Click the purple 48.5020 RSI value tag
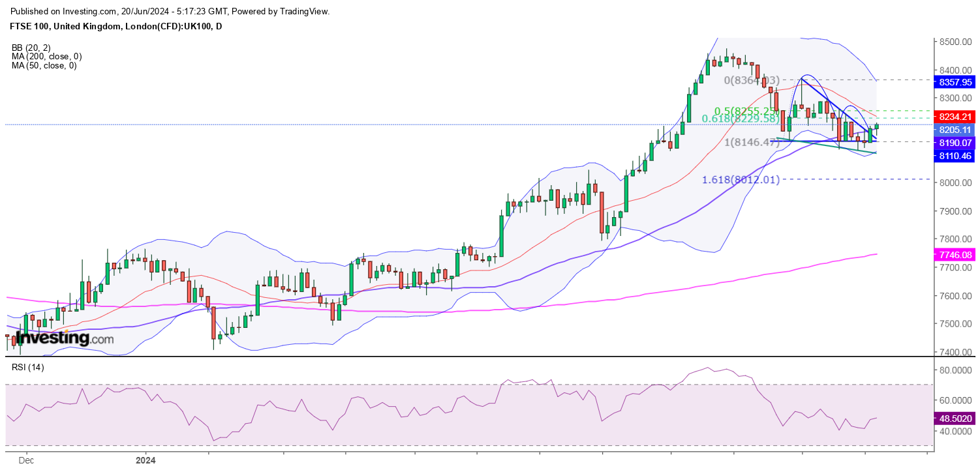 tap(956, 419)
